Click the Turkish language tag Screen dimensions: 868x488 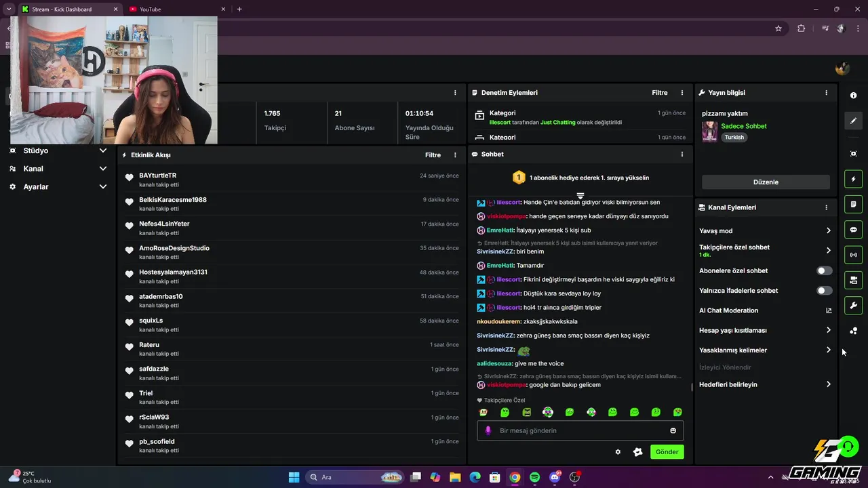(734, 137)
